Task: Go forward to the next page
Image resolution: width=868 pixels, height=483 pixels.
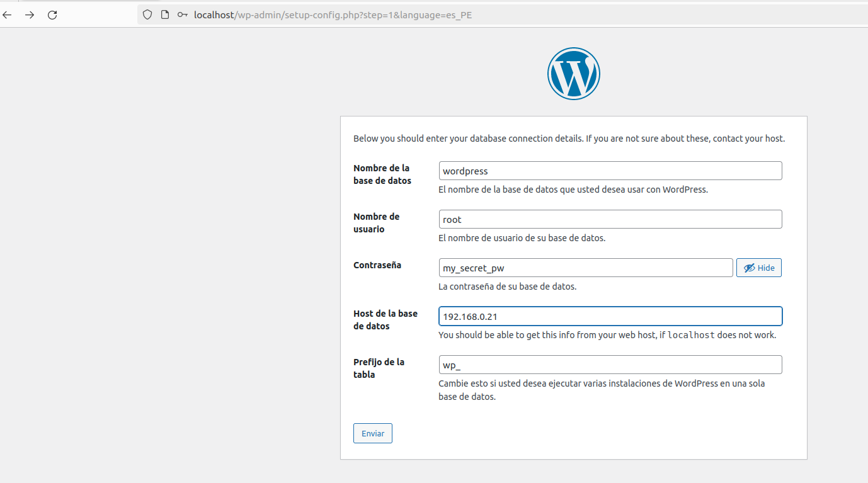Action: pyautogui.click(x=30, y=15)
